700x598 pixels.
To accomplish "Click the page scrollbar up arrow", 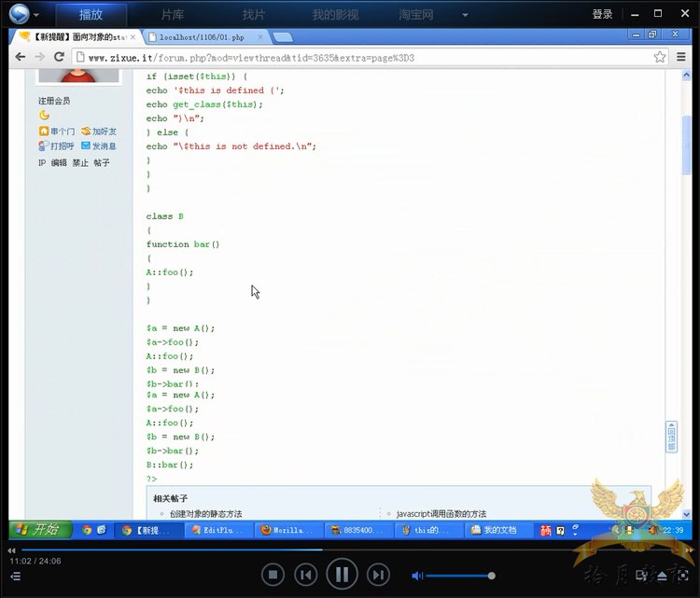I will click(686, 76).
